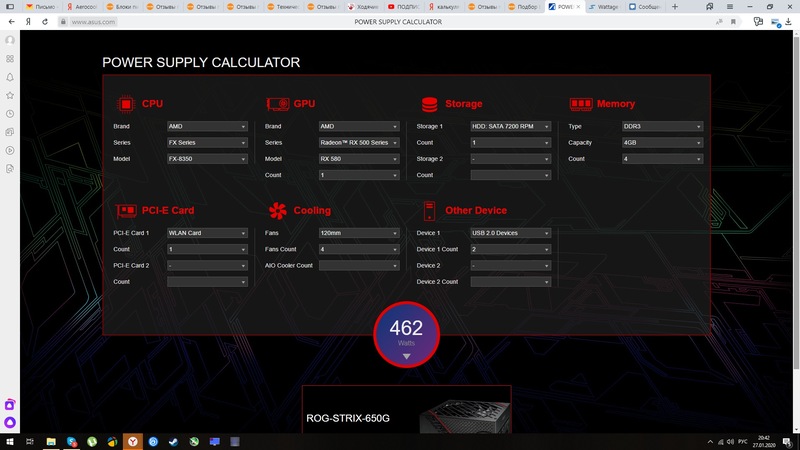Open the browser hamburger menu

pos(730,7)
